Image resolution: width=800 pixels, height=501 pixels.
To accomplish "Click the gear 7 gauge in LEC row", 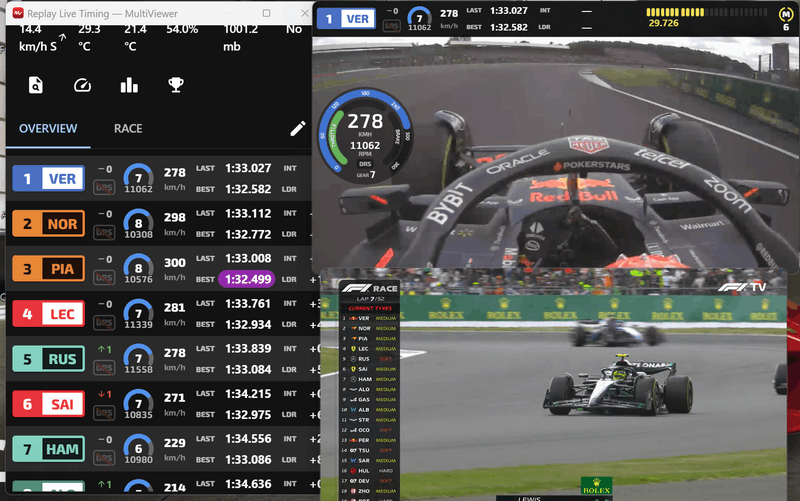I will [x=138, y=313].
